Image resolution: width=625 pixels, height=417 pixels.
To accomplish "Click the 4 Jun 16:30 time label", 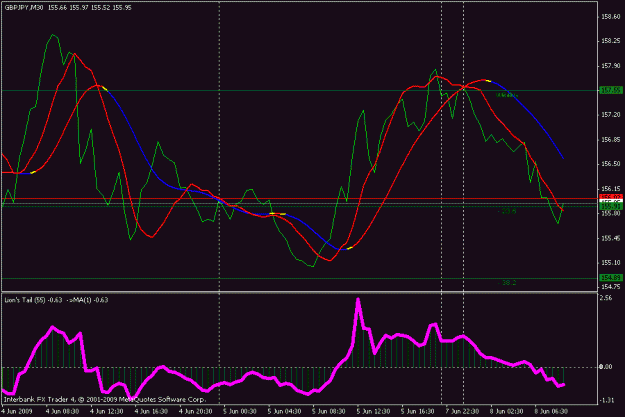I will coord(151,411).
